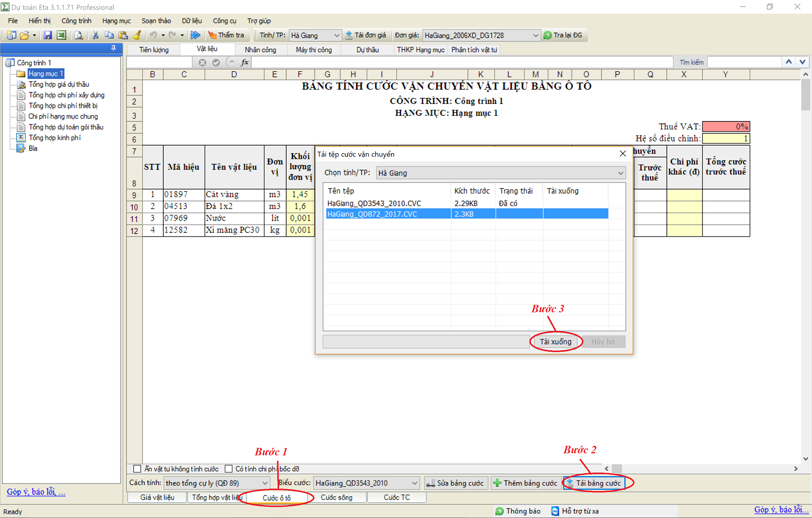
Task: Switch to the 'Nhân công' tab
Action: 260,50
